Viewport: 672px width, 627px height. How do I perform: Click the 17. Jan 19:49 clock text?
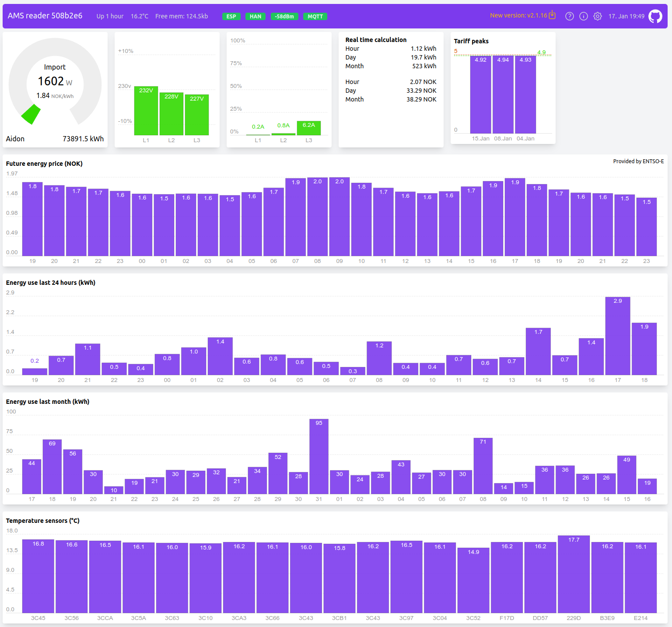(626, 16)
